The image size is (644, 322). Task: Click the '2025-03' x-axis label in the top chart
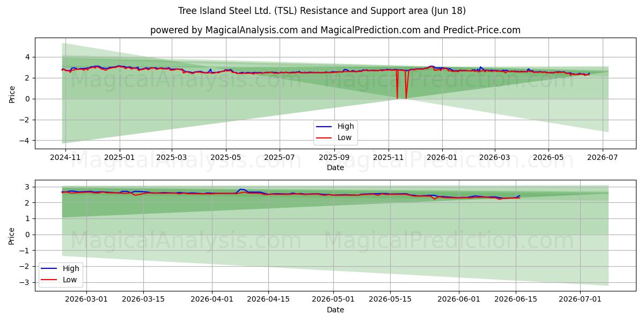(x=172, y=158)
